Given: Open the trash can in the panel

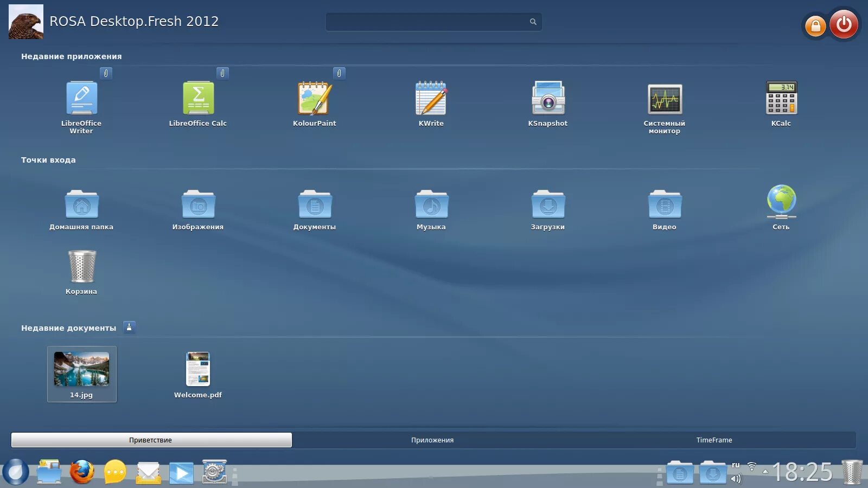Looking at the screenshot, I should click(x=852, y=472).
